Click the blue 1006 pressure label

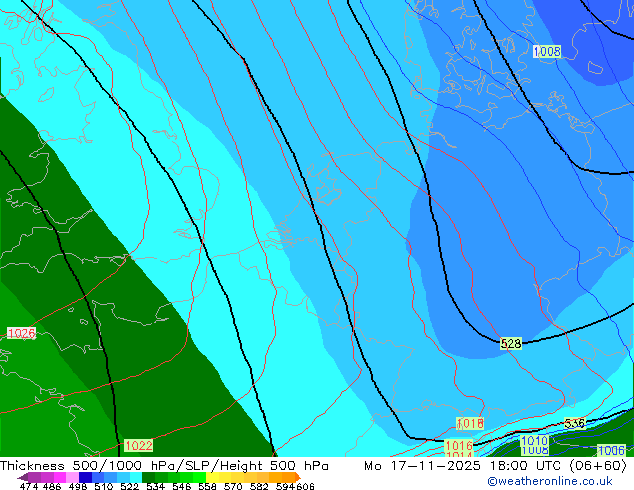click(611, 450)
